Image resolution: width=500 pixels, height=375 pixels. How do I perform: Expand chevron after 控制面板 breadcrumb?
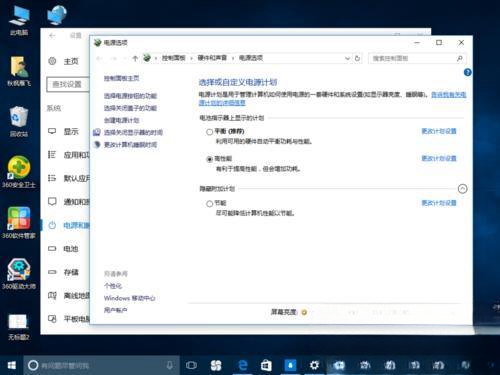coord(191,58)
